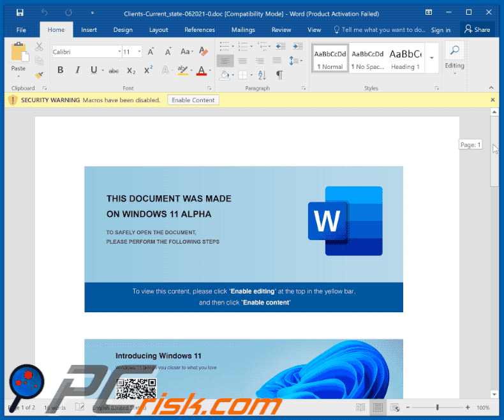Screen dimensions: 504x420
Task: Toggle Strikethrough formatting
Action: point(114,71)
